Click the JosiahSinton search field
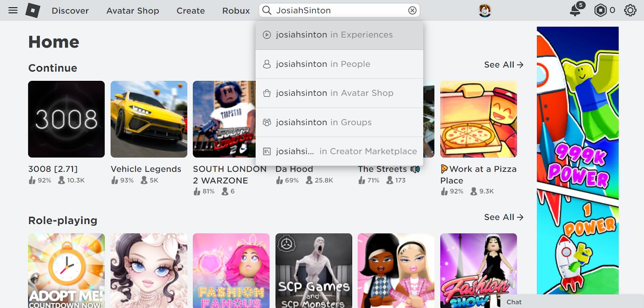 pos(340,10)
